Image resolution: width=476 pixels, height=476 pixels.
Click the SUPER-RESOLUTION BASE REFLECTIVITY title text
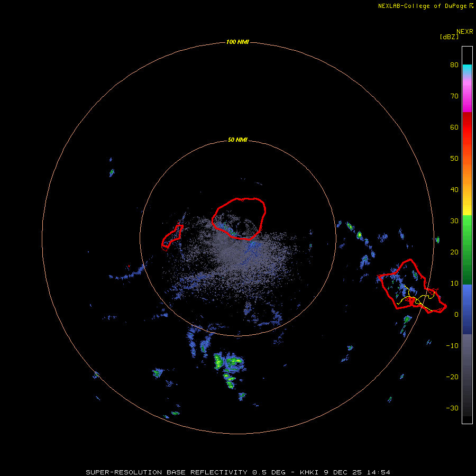coord(167,472)
